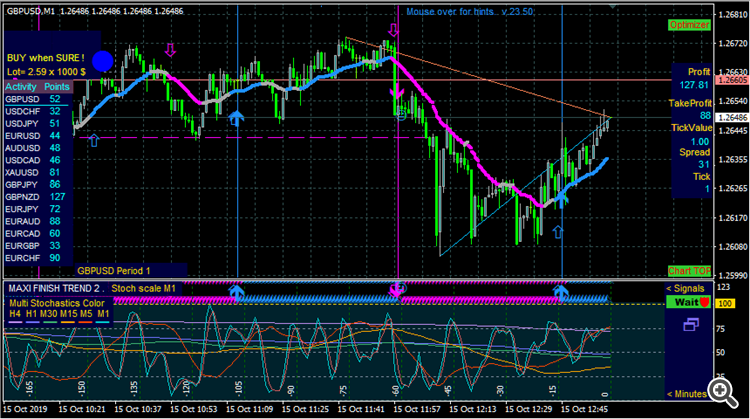Click the GBPUSD,M1 chart title
750x419 pixels.
point(31,11)
